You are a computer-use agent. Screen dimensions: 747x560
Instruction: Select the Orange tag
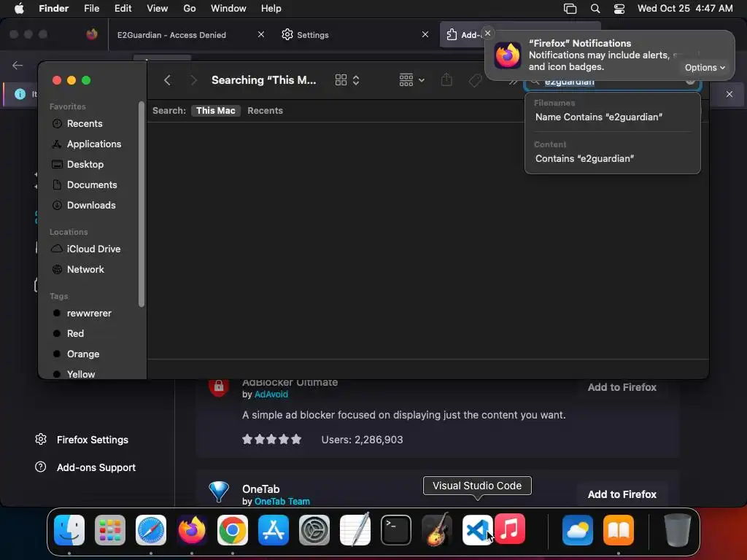point(83,354)
